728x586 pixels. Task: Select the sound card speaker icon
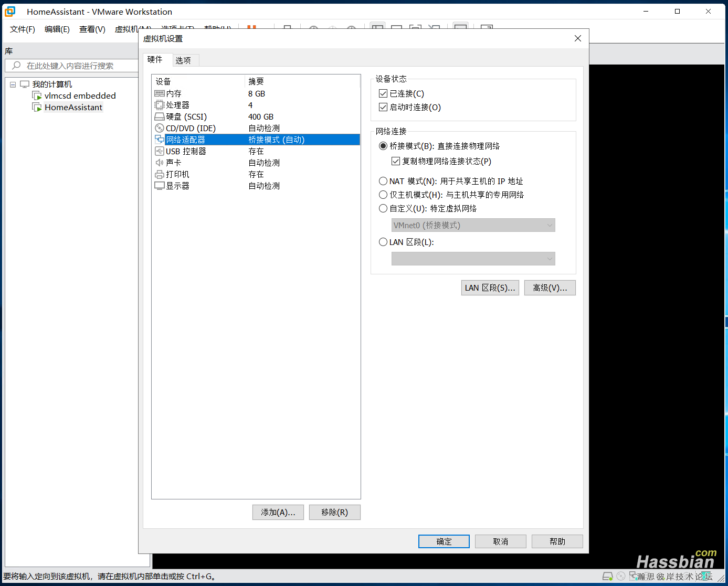tap(160, 163)
